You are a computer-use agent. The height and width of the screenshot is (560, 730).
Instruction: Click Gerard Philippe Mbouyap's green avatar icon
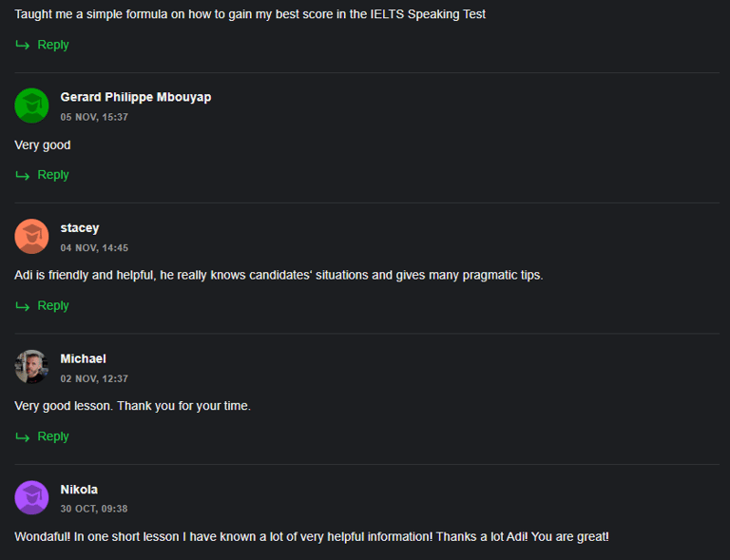point(31,106)
